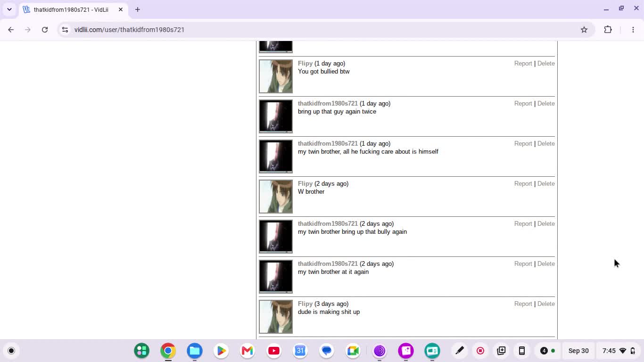
Task: Open the notifications count indicator
Action: [547, 351]
